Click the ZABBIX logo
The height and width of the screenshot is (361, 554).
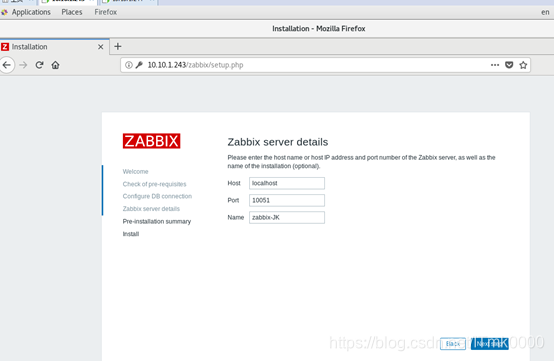[152, 141]
